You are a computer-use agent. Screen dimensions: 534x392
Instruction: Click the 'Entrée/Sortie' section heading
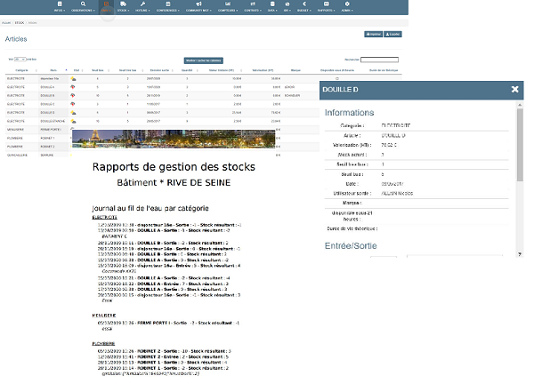pyautogui.click(x=351, y=245)
